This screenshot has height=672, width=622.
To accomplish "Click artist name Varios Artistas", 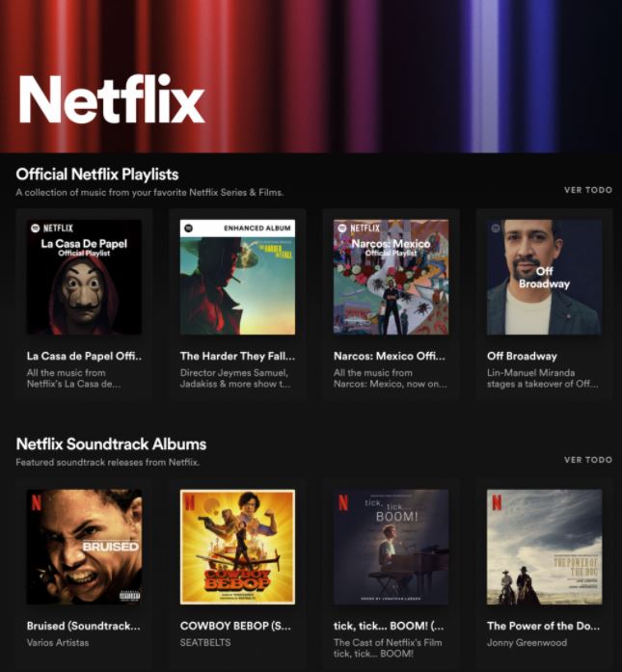I will point(58,642).
